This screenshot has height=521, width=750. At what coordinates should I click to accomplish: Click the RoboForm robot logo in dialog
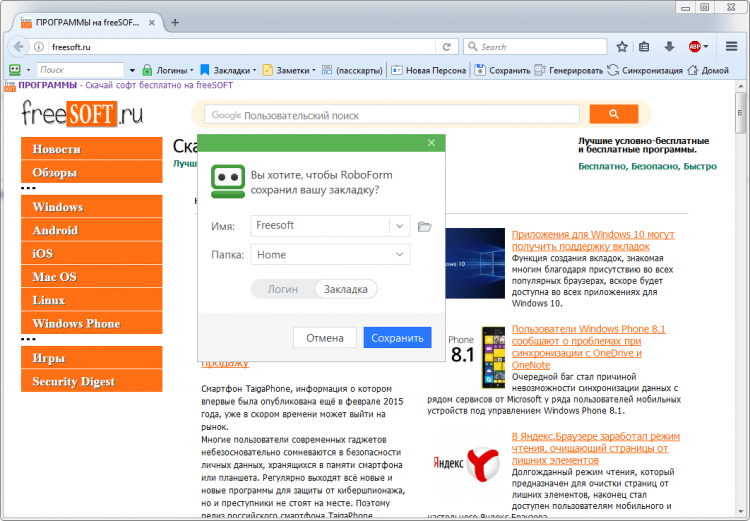click(x=228, y=181)
